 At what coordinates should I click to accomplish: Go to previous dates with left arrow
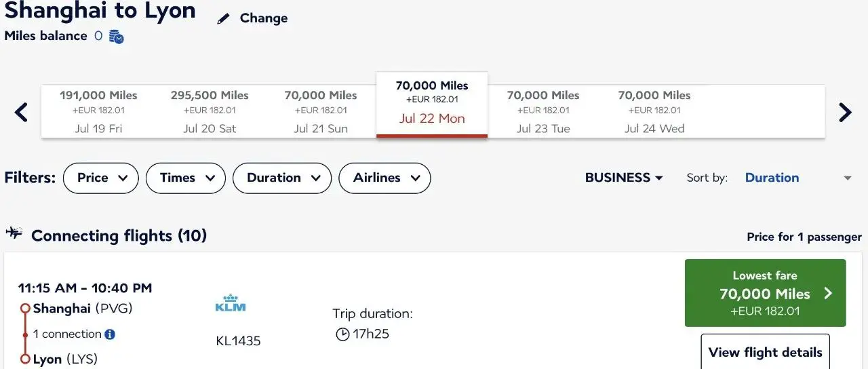tap(22, 112)
